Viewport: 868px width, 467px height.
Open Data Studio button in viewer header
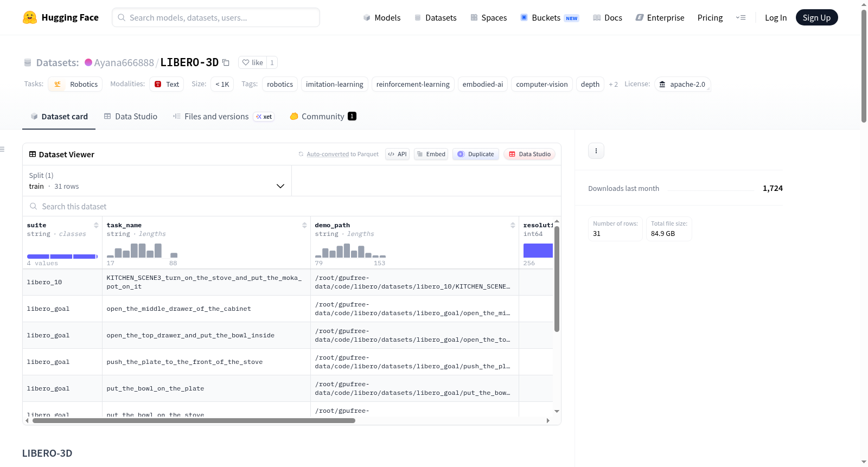click(529, 154)
